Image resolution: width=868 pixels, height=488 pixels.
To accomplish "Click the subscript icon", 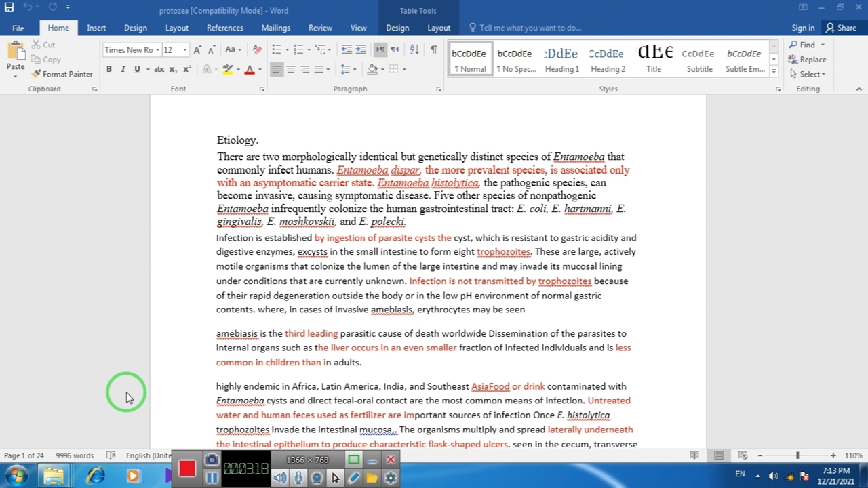I will (x=173, y=69).
